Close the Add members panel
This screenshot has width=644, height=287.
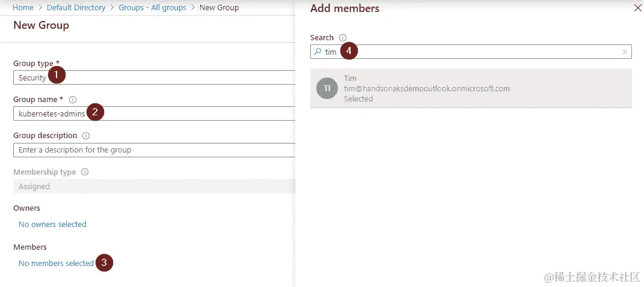tap(638, 8)
